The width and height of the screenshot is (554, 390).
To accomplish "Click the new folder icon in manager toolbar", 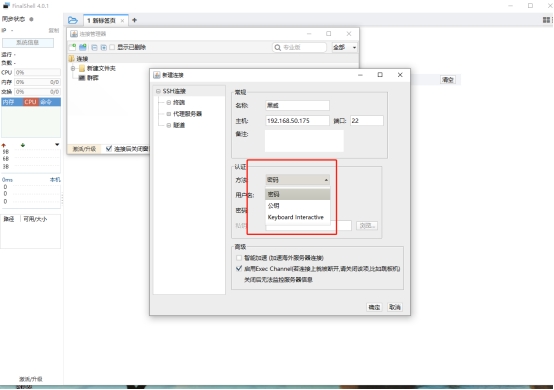I will click(x=83, y=47).
